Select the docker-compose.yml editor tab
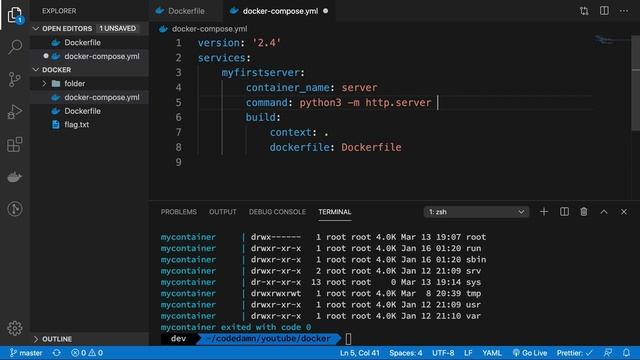 pyautogui.click(x=280, y=11)
